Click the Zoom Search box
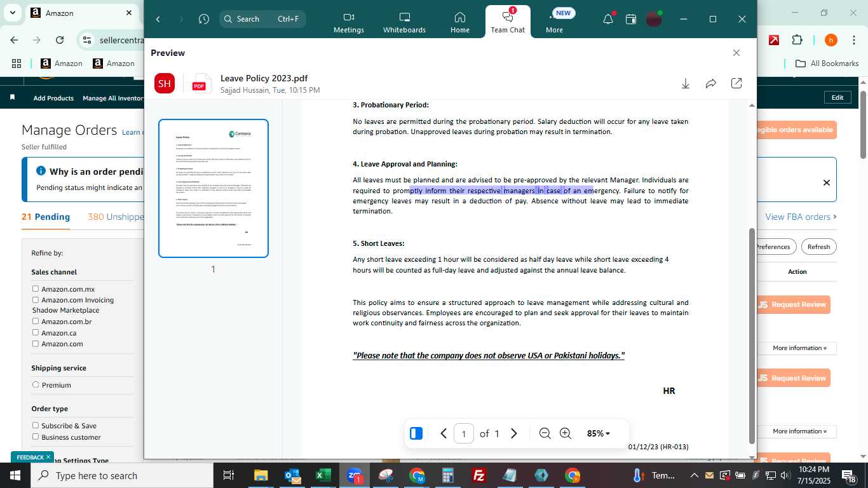868x488 pixels. pyautogui.click(x=262, y=19)
